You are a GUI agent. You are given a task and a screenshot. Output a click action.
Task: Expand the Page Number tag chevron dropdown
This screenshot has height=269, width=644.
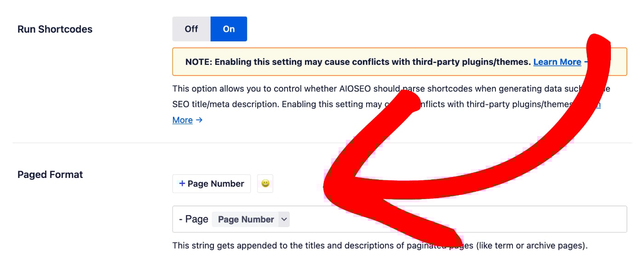pos(284,219)
